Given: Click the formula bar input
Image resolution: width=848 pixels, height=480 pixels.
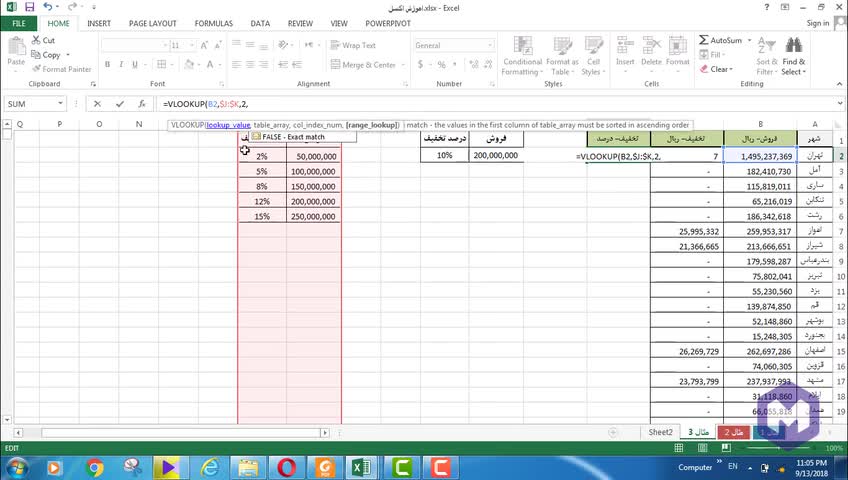Looking at the screenshot, I should [x=495, y=104].
